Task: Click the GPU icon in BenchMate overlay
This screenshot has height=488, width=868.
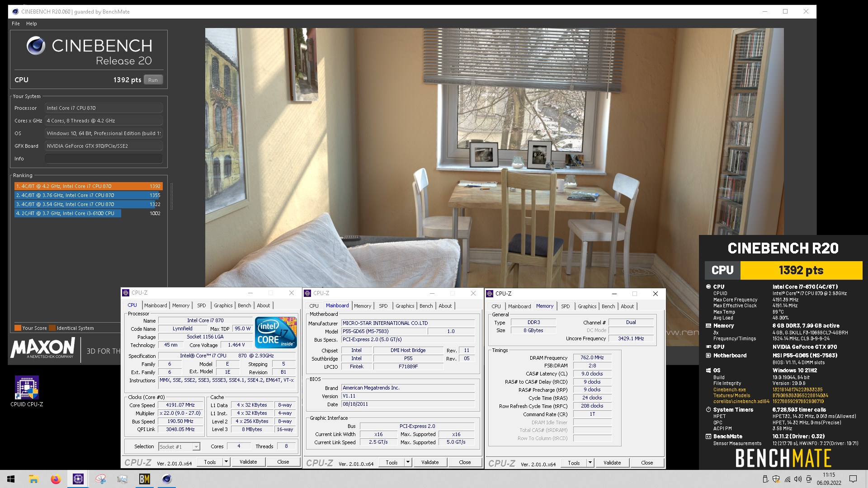Action: [708, 347]
